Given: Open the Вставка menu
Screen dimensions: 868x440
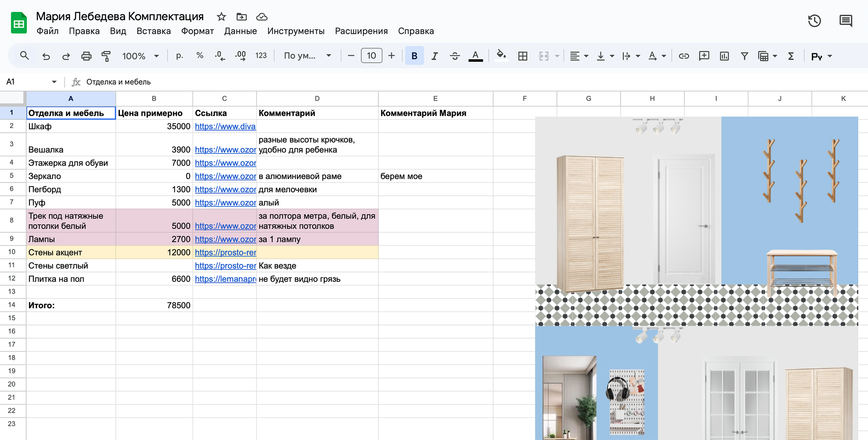Looking at the screenshot, I should 153,31.
